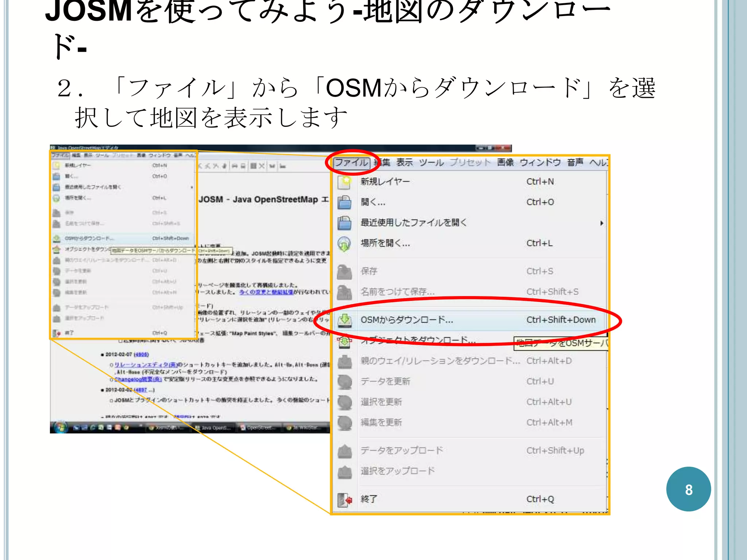747x560 pixels.
Task: Choose OSMからダウンロード… in the small JOSM window menu
Action: 123,238
